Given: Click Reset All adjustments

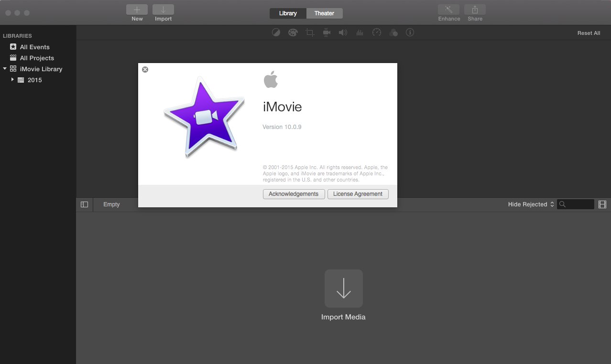Looking at the screenshot, I should click(589, 33).
